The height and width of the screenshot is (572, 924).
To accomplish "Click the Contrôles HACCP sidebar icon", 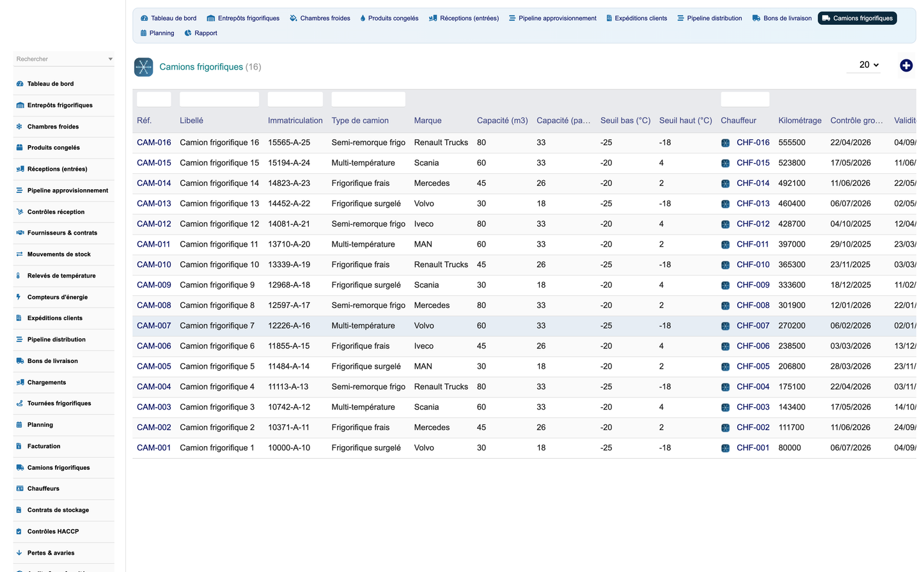I will (x=19, y=532).
